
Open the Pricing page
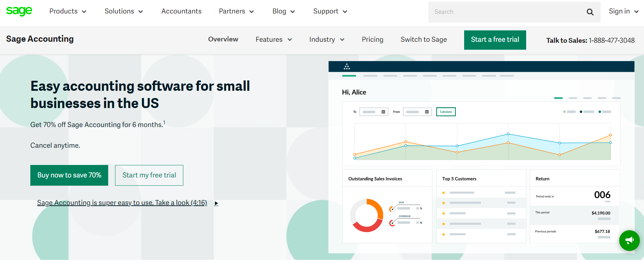click(372, 40)
